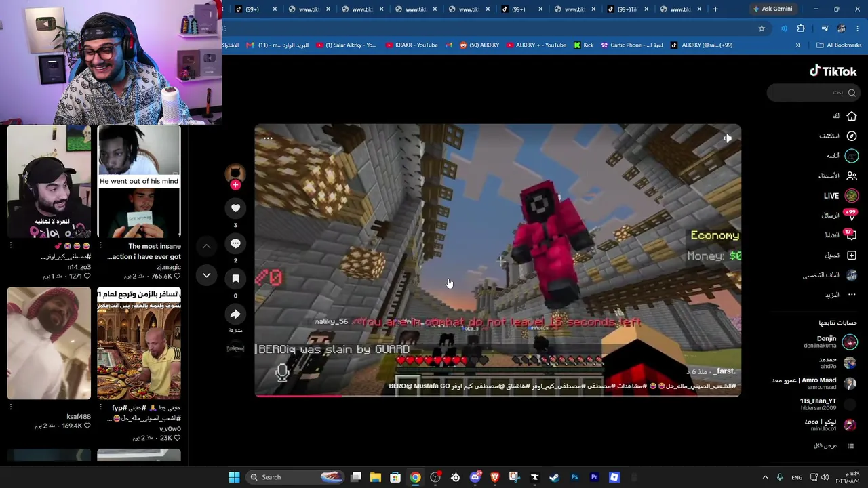Image resolution: width=868 pixels, height=488 pixels.
Task: Switch to the '(99+)Tik' browser tab
Action: tap(627, 9)
